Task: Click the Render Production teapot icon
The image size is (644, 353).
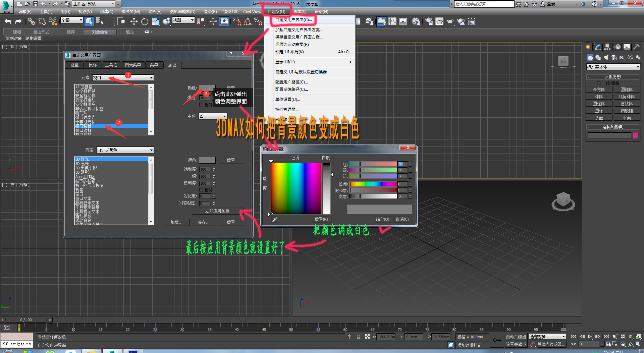Action: (450, 21)
